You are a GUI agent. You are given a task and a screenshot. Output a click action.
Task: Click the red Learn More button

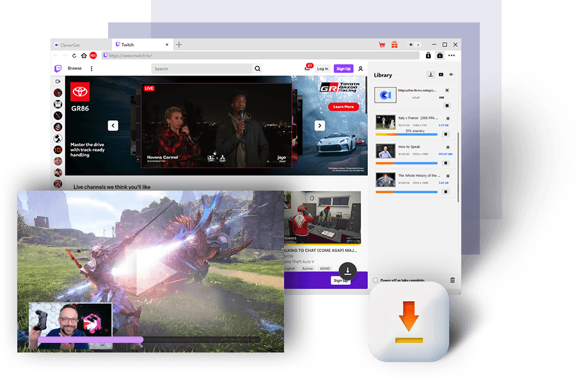[344, 107]
